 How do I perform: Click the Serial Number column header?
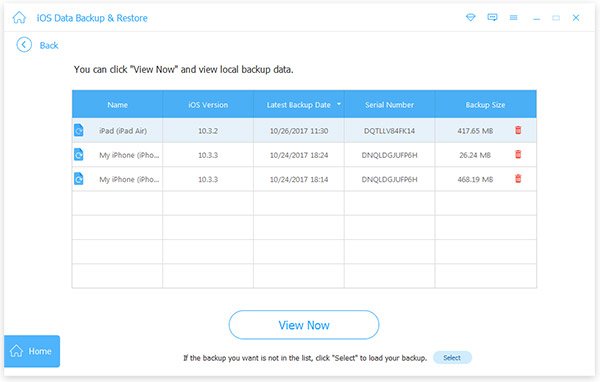[389, 104]
